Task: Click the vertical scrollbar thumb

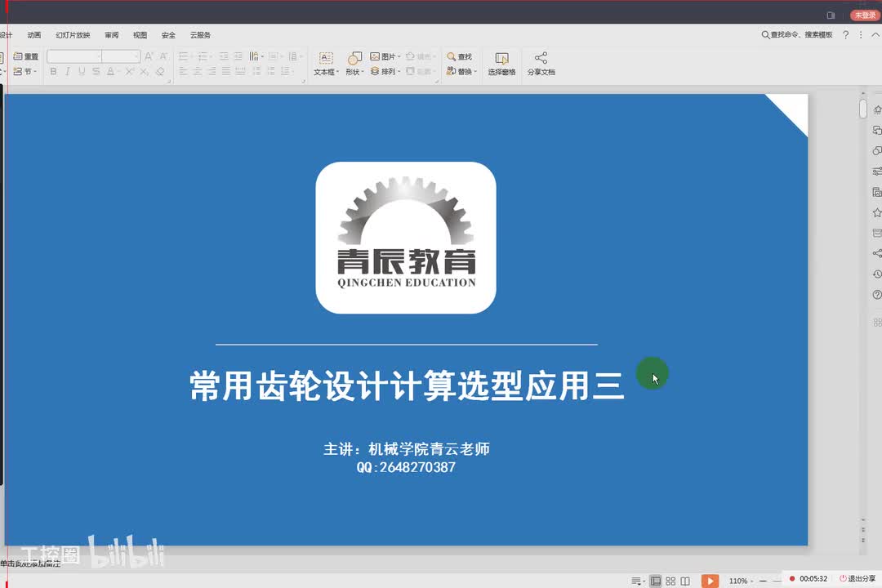Action: click(863, 109)
